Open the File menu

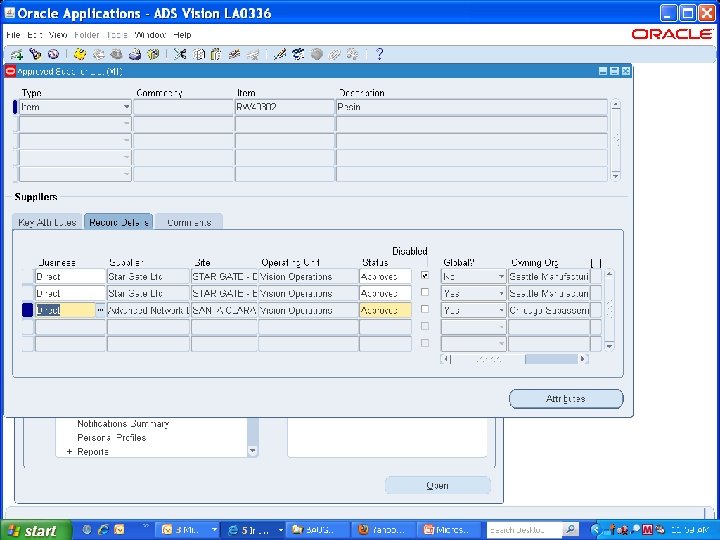[13, 35]
